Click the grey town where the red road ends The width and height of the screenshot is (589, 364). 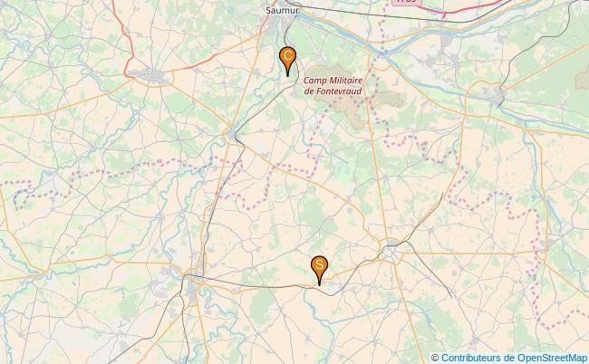tap(153, 77)
